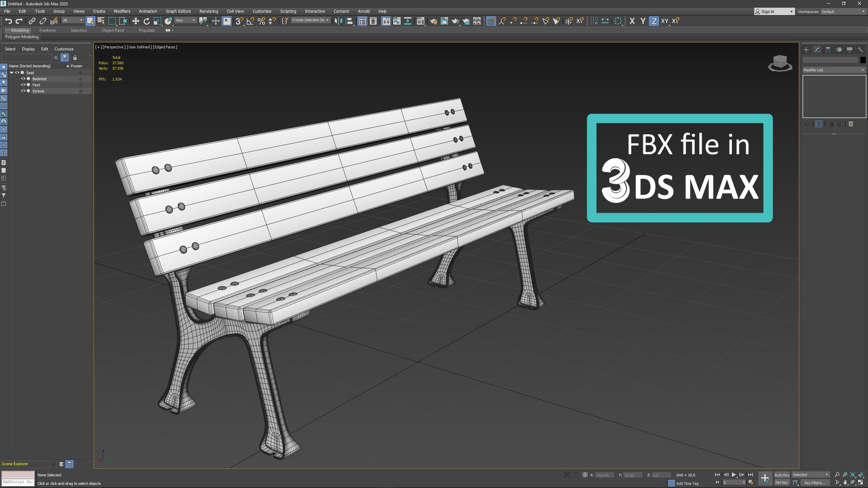868x488 pixels.
Task: Open the Scripting menu
Action: click(288, 11)
